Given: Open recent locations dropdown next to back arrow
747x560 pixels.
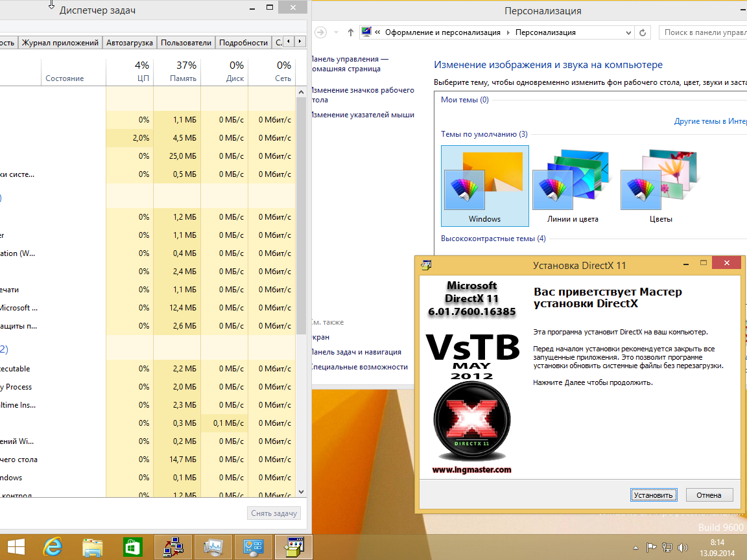Looking at the screenshot, I should [336, 32].
